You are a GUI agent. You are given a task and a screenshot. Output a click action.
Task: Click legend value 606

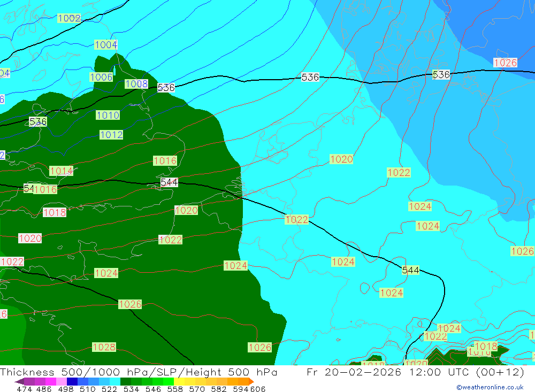click(x=258, y=389)
